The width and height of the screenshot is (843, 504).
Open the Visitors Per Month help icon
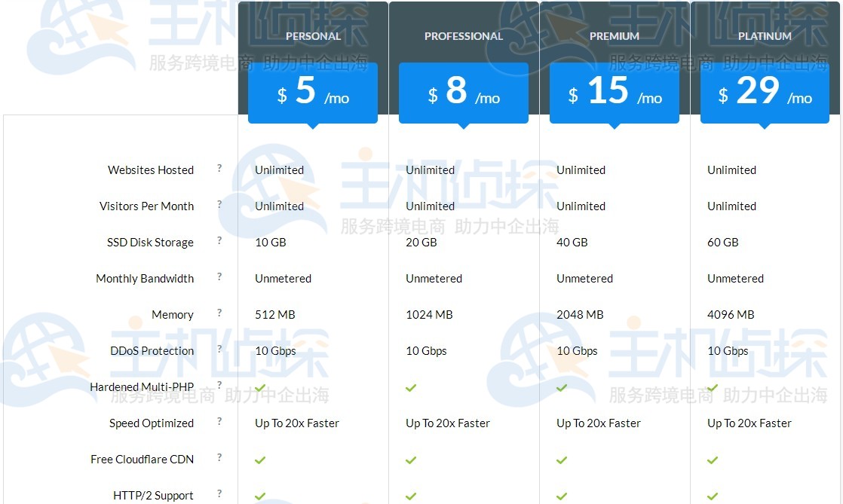point(219,206)
